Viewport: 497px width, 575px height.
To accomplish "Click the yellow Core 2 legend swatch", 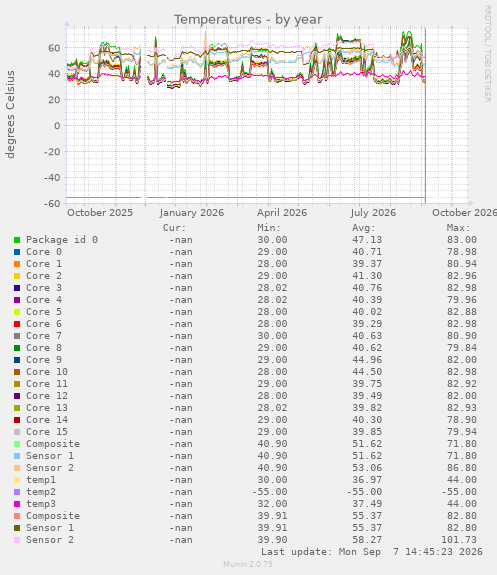I will [x=17, y=276].
